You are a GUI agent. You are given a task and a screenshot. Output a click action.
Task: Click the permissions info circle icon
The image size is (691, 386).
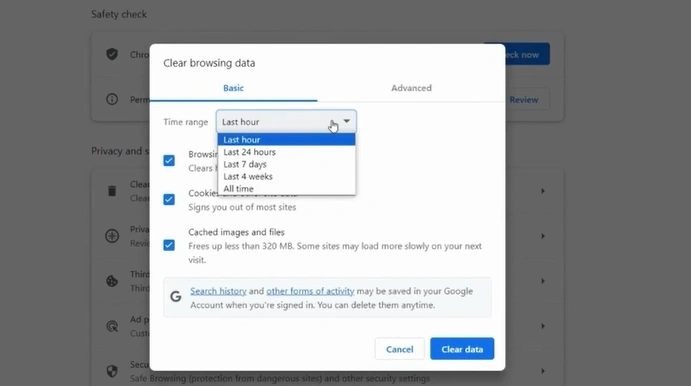coord(112,99)
